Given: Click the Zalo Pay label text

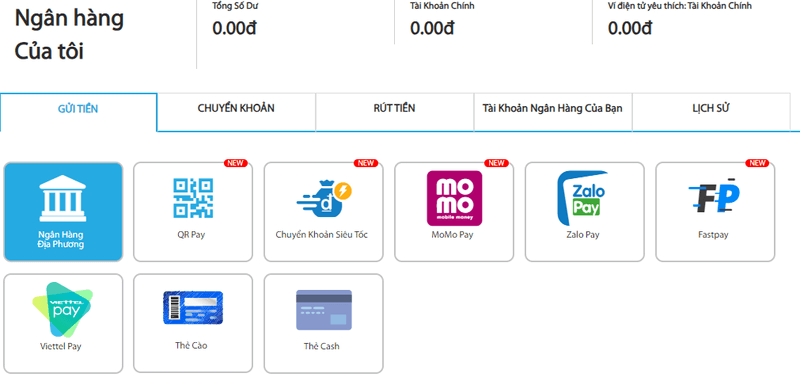Looking at the screenshot, I should 583,235.
